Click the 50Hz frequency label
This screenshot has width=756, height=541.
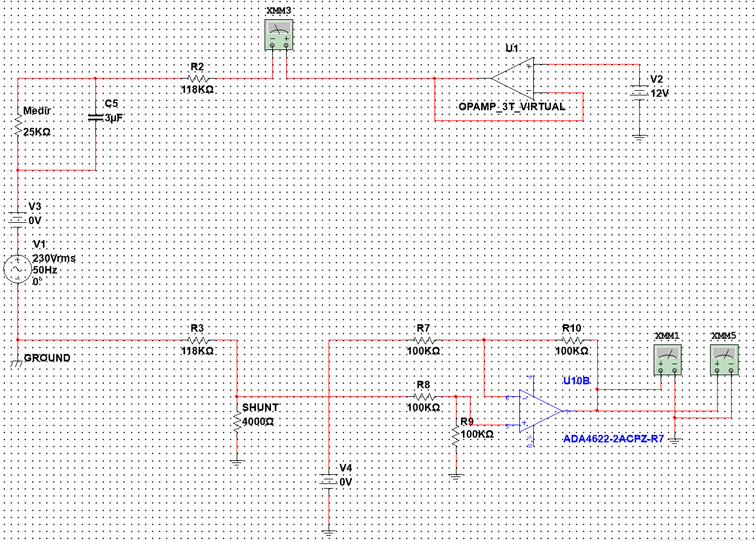tap(45, 270)
